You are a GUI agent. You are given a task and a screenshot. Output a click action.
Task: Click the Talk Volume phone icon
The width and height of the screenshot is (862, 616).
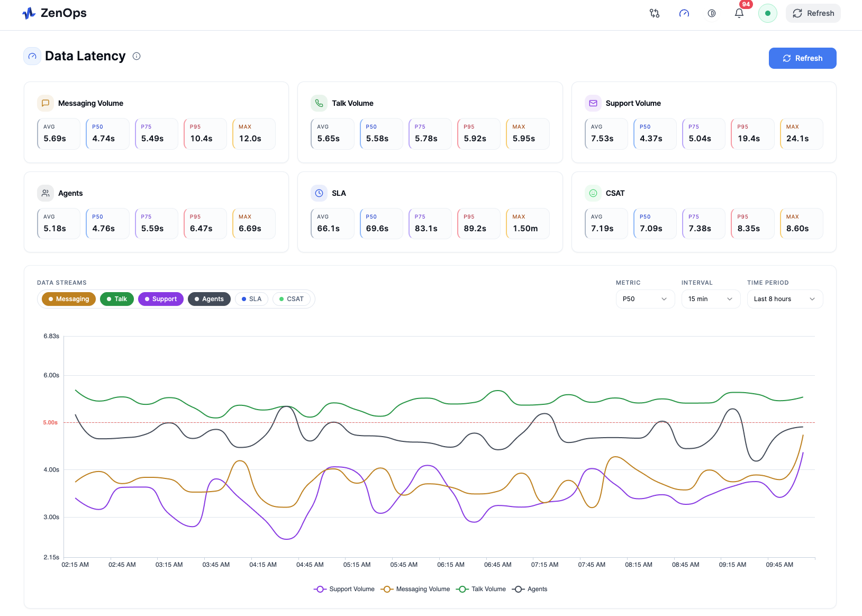tap(319, 103)
